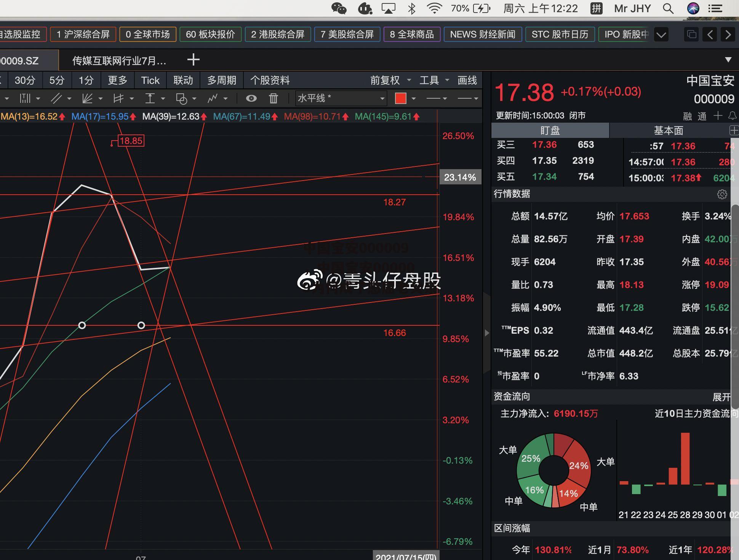This screenshot has height=560, width=739.
Task: Go forward with the right chevron
Action: pyautogui.click(x=728, y=35)
